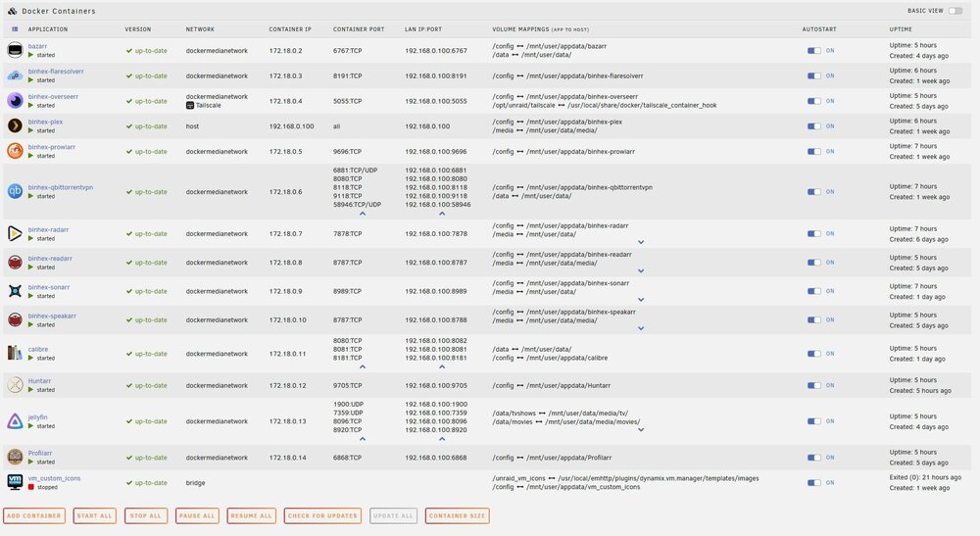Click the Add Container button
This screenshot has width=980, height=536.
click(x=34, y=516)
